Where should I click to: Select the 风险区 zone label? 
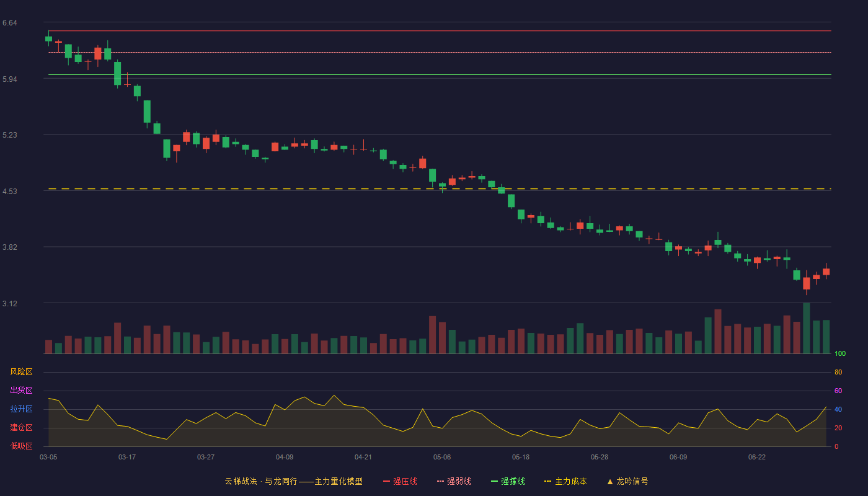pyautogui.click(x=22, y=372)
